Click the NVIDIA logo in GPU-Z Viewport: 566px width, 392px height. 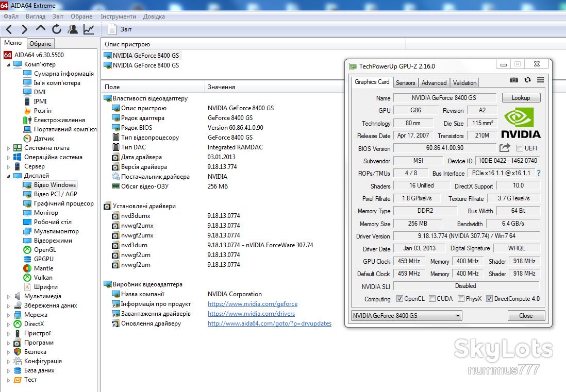click(521, 123)
